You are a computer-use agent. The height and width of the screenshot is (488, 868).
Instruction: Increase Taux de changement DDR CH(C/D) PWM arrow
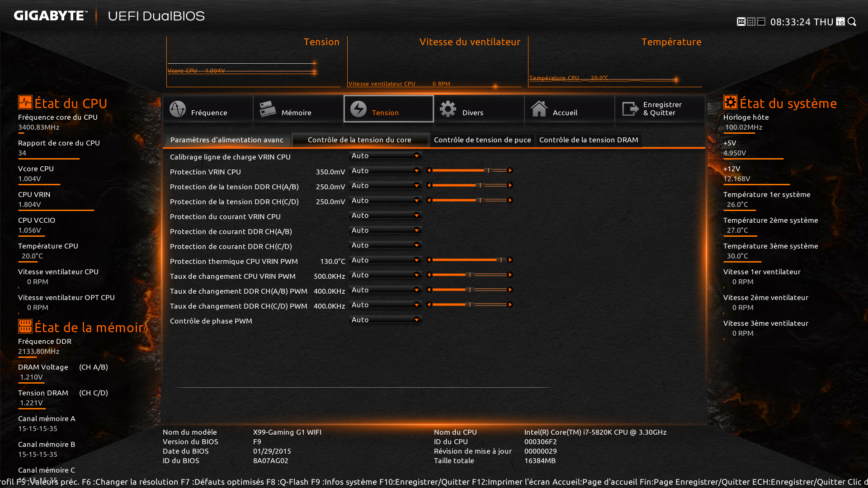tap(510, 305)
